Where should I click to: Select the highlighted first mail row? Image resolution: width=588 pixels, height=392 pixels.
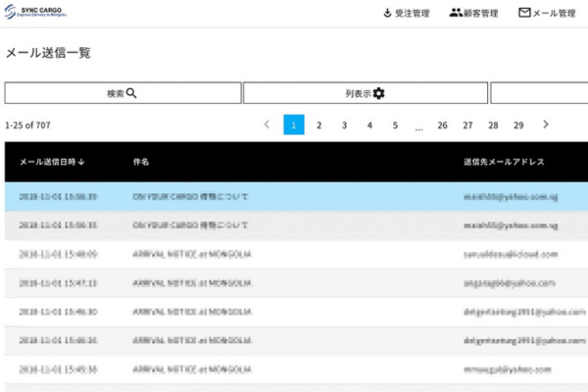tap(294, 197)
